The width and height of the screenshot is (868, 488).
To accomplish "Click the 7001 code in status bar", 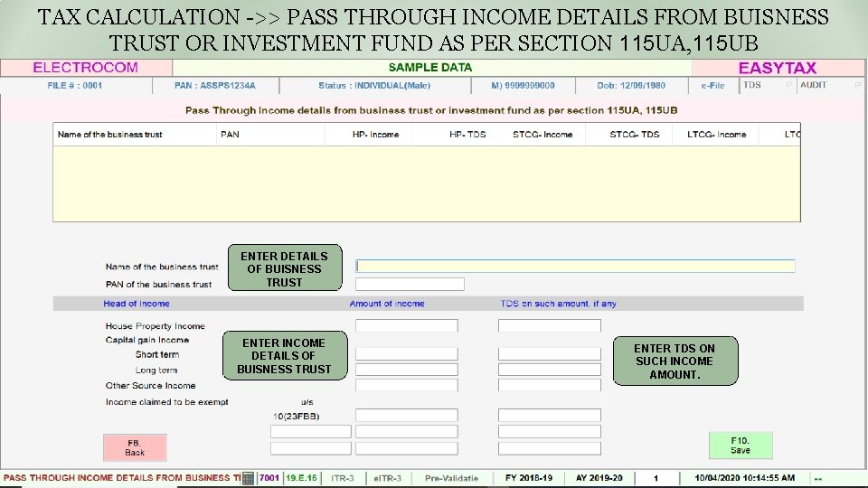I will tap(269, 478).
